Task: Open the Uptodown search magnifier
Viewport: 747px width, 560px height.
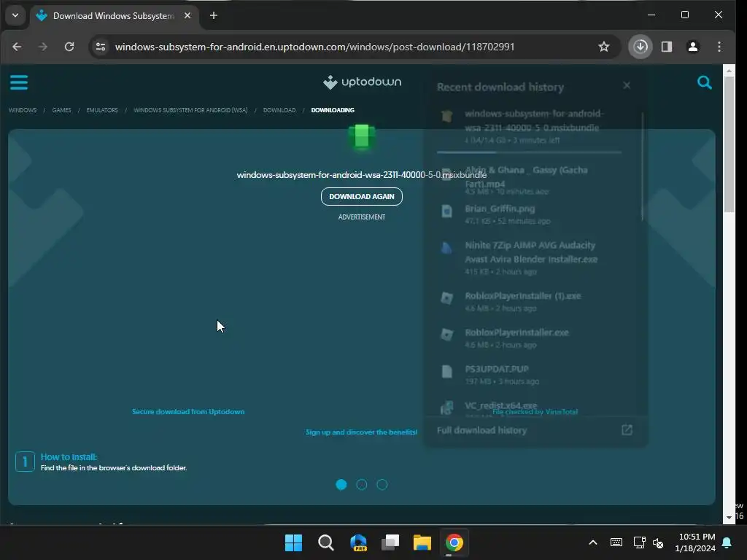Action: point(705,82)
